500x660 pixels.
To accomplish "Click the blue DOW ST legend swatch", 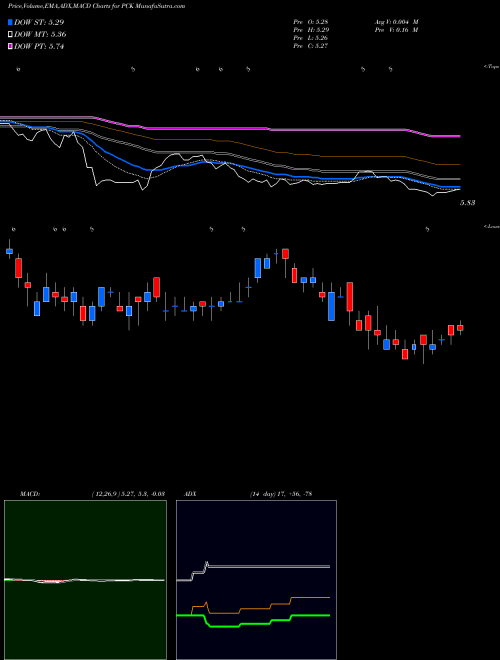I will pyautogui.click(x=11, y=22).
